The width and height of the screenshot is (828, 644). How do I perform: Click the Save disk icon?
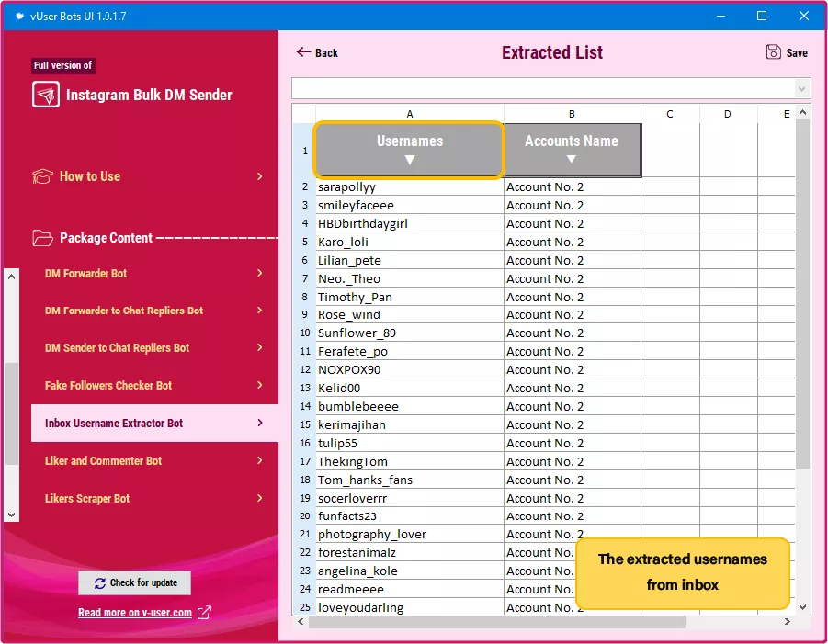[773, 51]
